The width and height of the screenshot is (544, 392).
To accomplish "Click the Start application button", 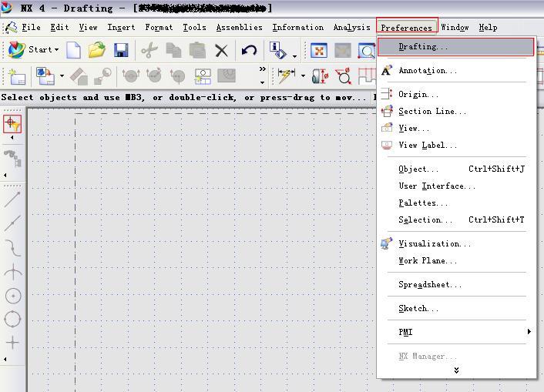I will (33, 49).
